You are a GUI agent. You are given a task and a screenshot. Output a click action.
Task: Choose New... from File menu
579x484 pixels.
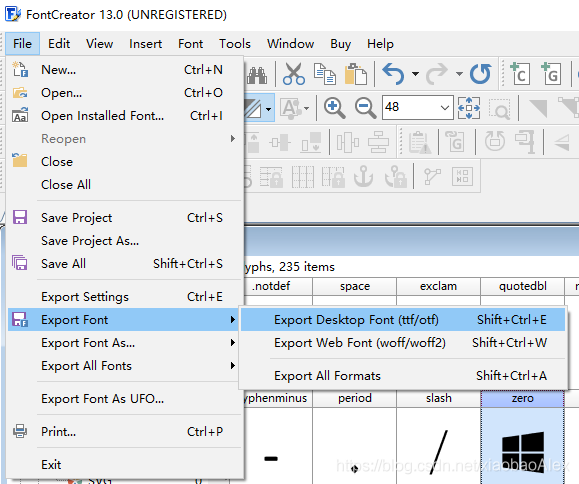(x=124, y=69)
